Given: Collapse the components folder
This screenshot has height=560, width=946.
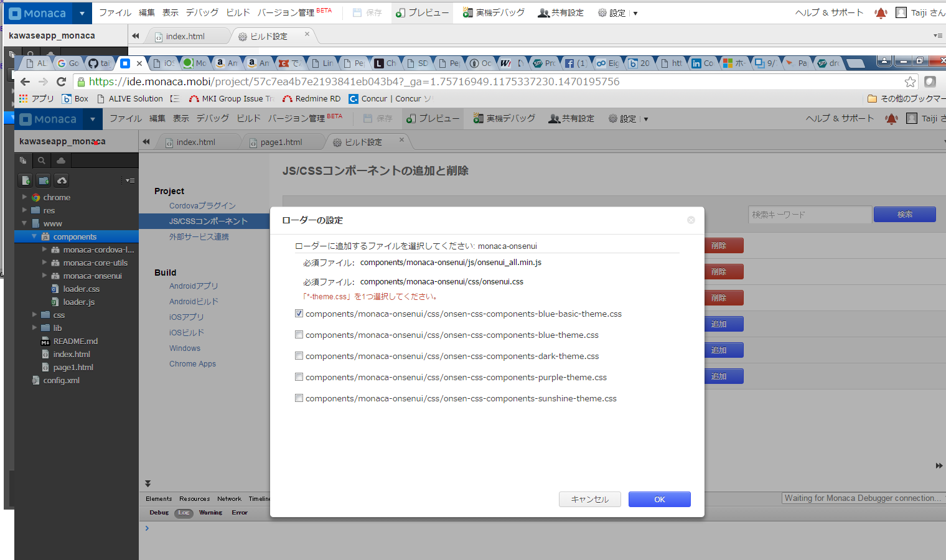Looking at the screenshot, I should [34, 236].
